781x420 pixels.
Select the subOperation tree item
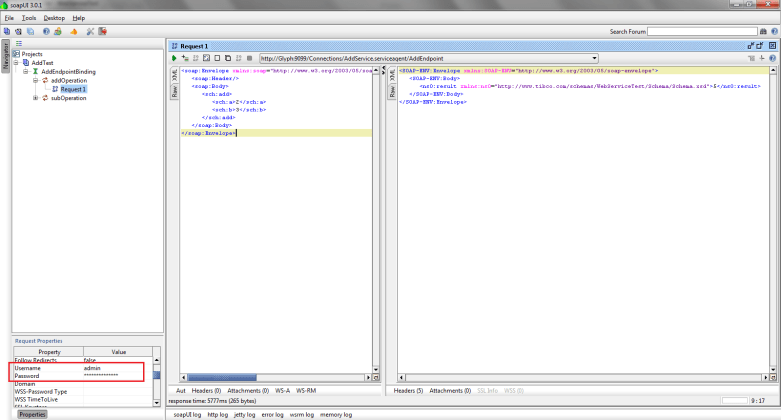click(68, 98)
